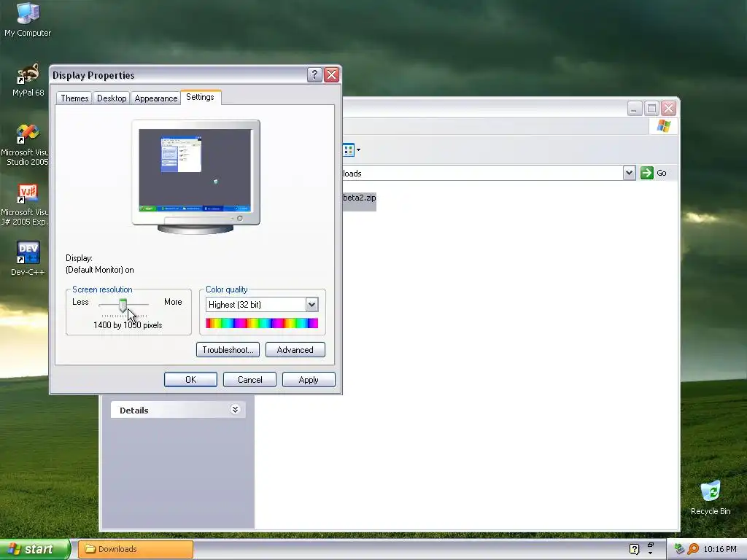This screenshot has width=747, height=560.
Task: Confirm with the OK button
Action: (x=190, y=379)
